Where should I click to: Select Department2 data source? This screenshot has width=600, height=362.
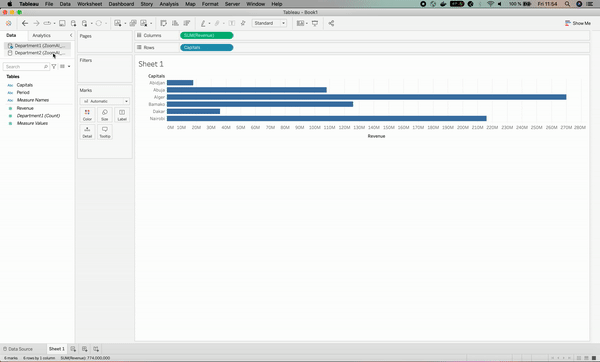point(37,53)
